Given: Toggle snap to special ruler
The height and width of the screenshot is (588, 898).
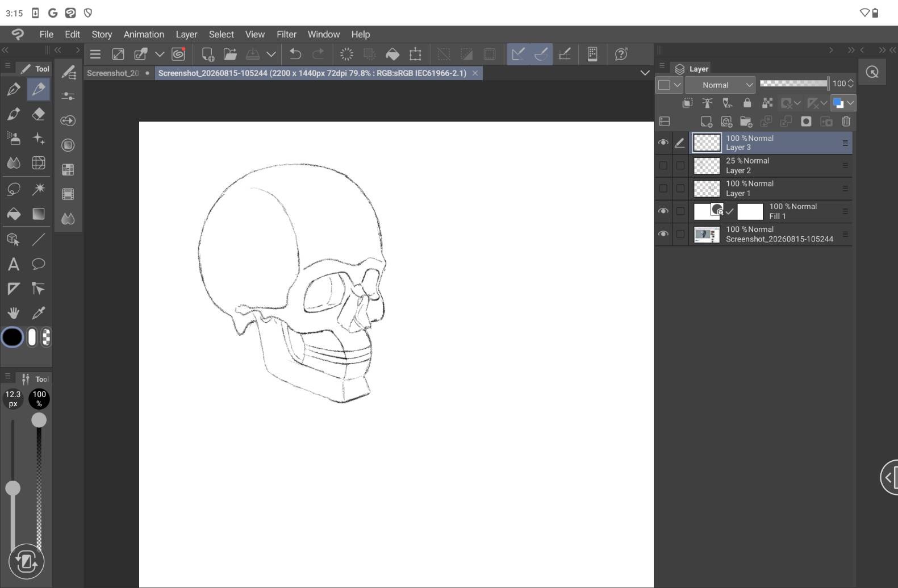Looking at the screenshot, I should pyautogui.click(x=541, y=54).
